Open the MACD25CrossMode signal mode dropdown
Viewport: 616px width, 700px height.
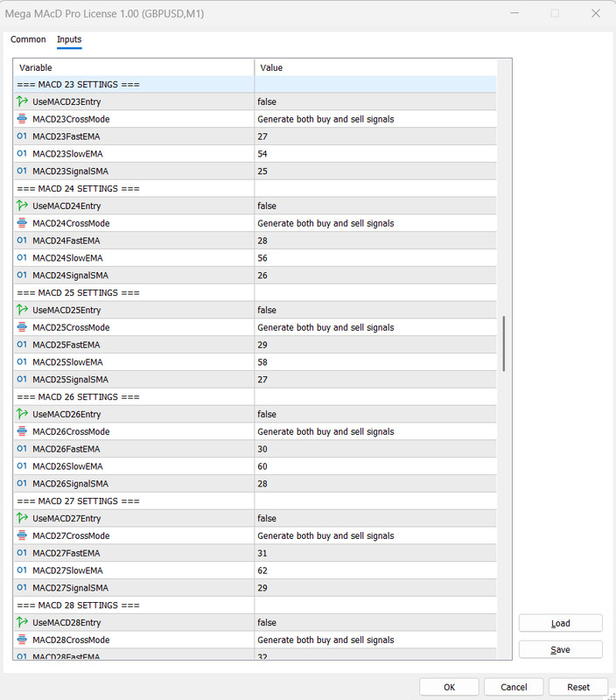click(375, 327)
